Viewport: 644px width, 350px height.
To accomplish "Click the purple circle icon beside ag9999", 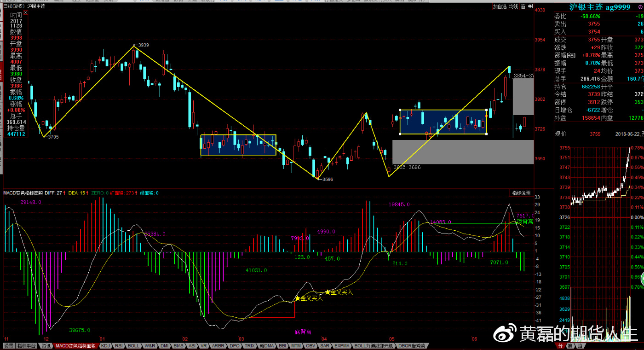I will coord(641,7).
